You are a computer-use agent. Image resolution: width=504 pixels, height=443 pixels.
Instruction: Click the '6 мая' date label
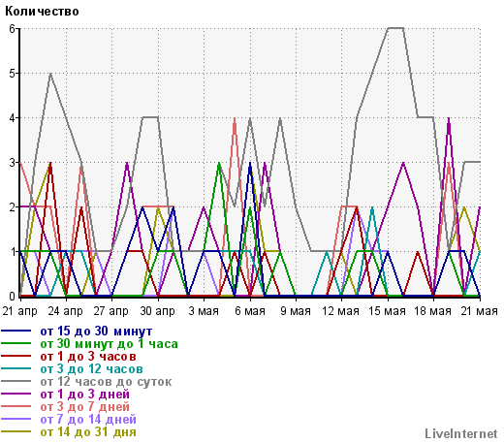point(250,311)
